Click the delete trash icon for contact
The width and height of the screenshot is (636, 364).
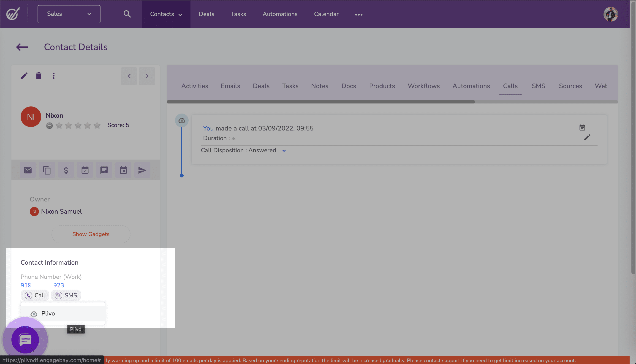point(39,76)
